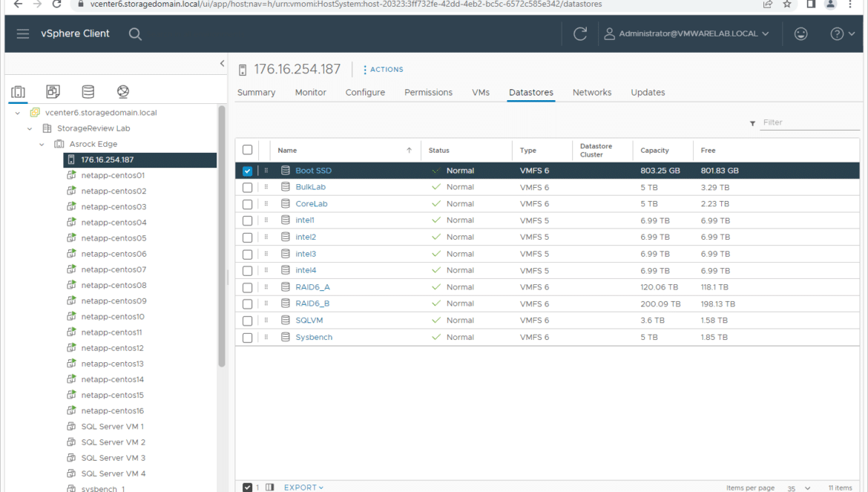Image resolution: width=868 pixels, height=492 pixels.
Task: Open the feedback smiley icon
Action: coord(801,33)
